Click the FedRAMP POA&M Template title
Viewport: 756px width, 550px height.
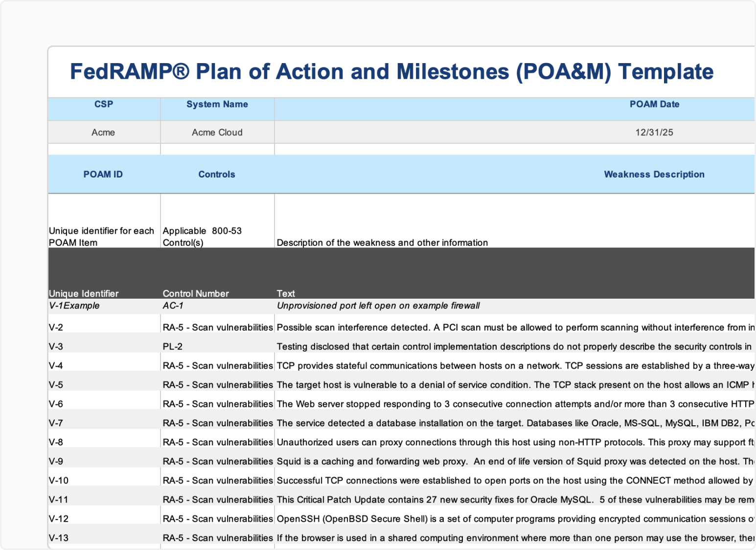[391, 71]
